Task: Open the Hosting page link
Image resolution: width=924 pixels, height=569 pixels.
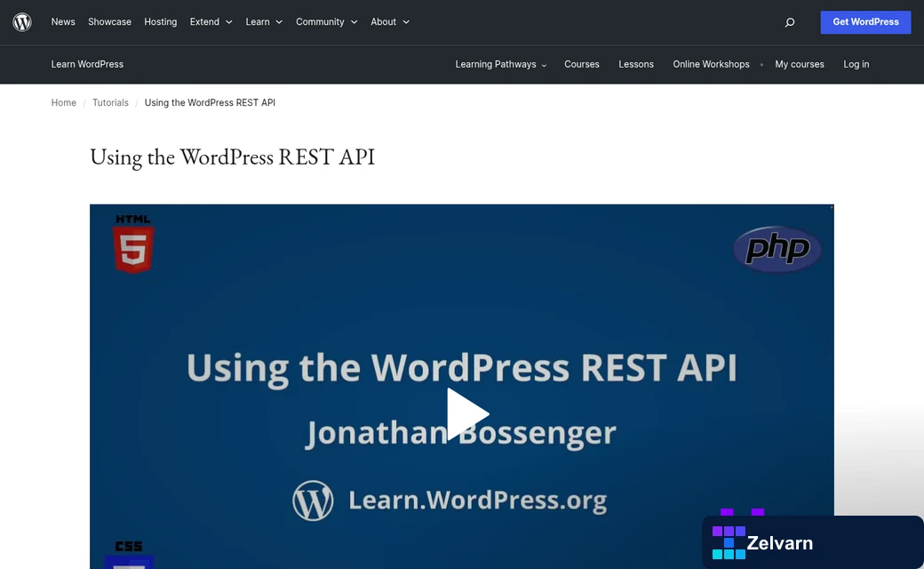Action: [160, 22]
